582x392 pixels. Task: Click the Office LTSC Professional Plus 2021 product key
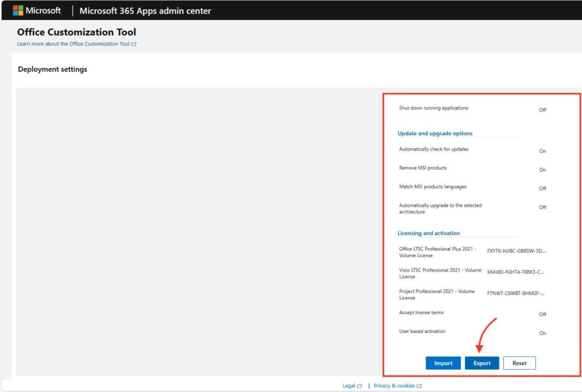(516, 251)
